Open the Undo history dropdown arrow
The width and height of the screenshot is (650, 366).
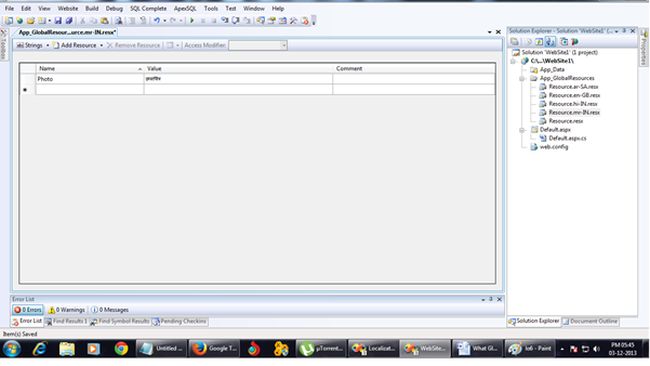pyautogui.click(x=165, y=20)
